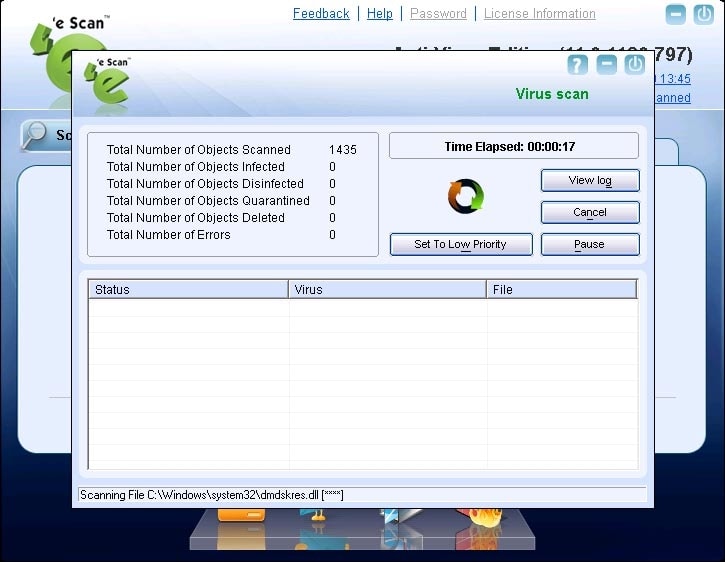Open help in Virus scan dialog
Image resolution: width=725 pixels, height=562 pixels.
coord(577,65)
